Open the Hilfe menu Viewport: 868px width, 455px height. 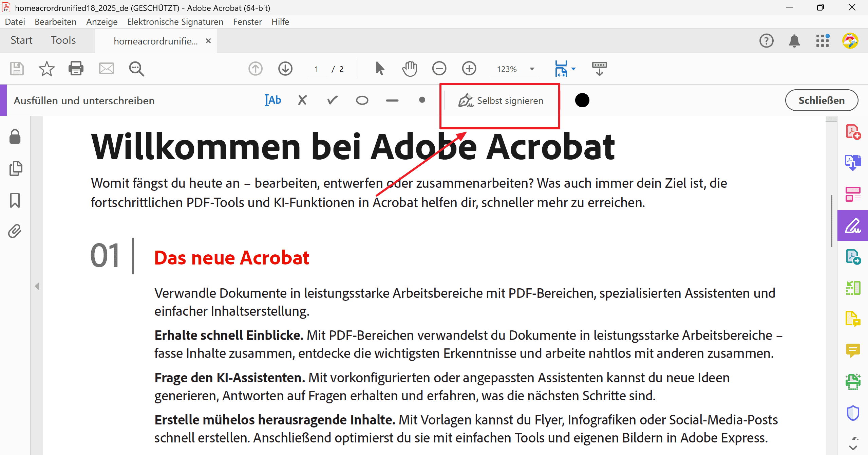click(280, 22)
